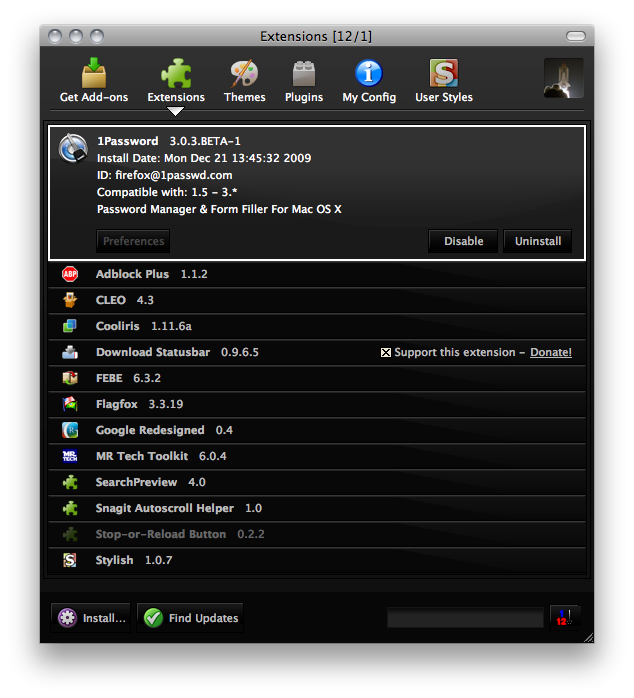This screenshot has width=634, height=698.
Task: Click the Cooliris extension icon
Action: click(x=70, y=326)
